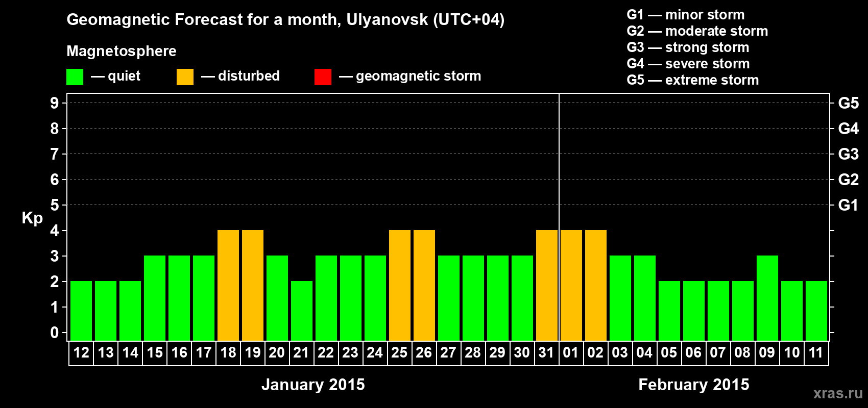Click the Magnetosphere heading
This screenshot has width=868, height=408.
[x=122, y=52]
